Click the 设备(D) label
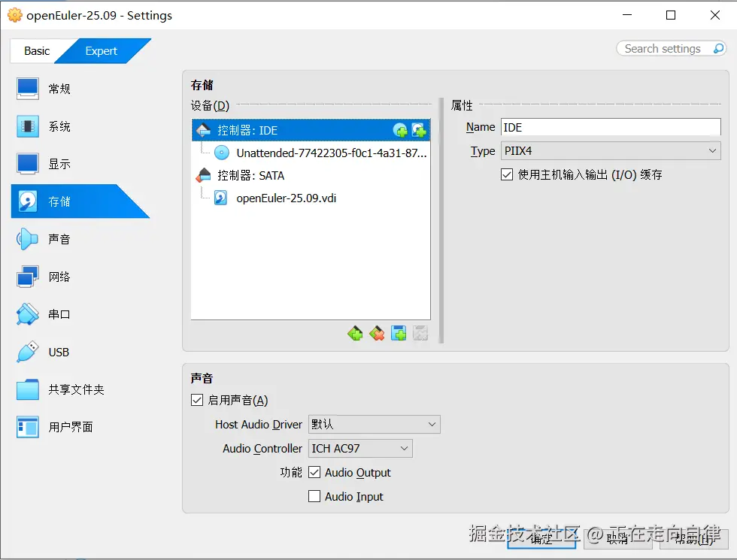The image size is (737, 560). [210, 106]
